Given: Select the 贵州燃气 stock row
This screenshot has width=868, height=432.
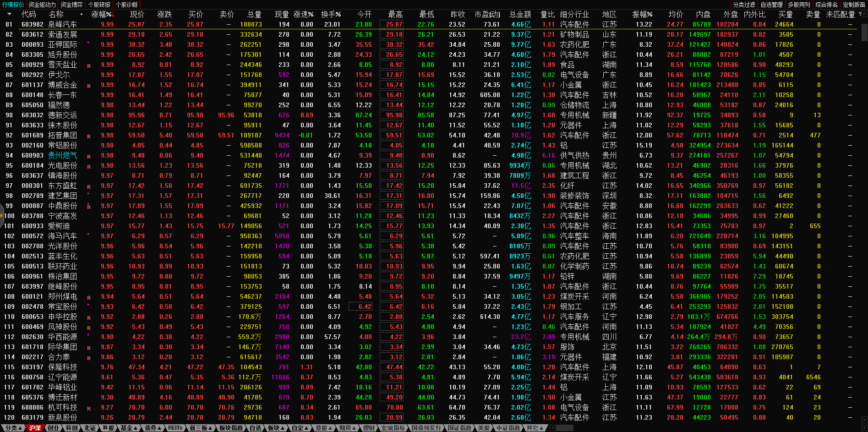Looking at the screenshot, I should [x=63, y=155].
